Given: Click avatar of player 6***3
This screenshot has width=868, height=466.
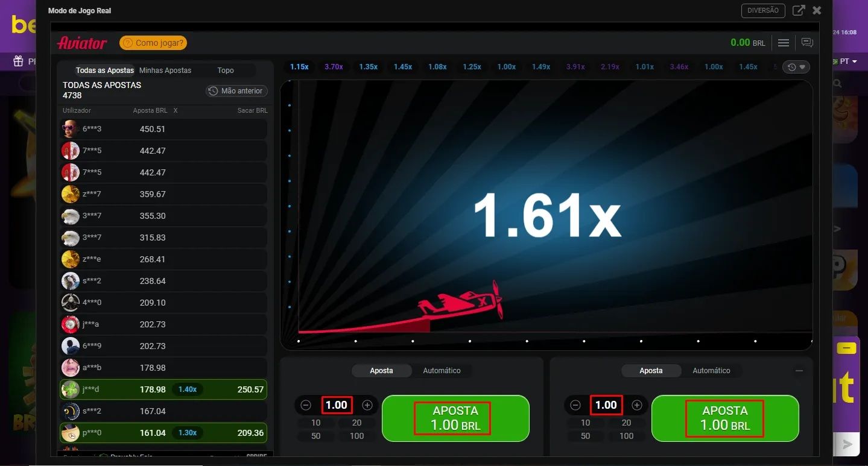Looking at the screenshot, I should click(71, 129).
